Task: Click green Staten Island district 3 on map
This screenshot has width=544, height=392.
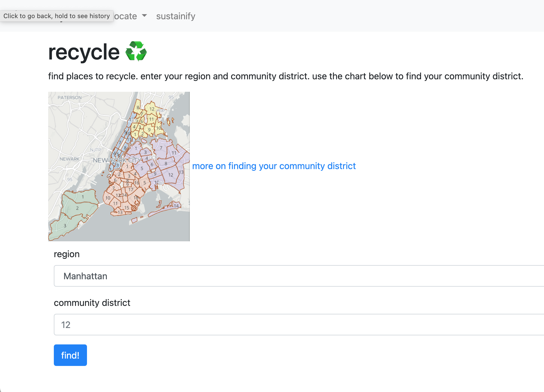Action: (65, 226)
